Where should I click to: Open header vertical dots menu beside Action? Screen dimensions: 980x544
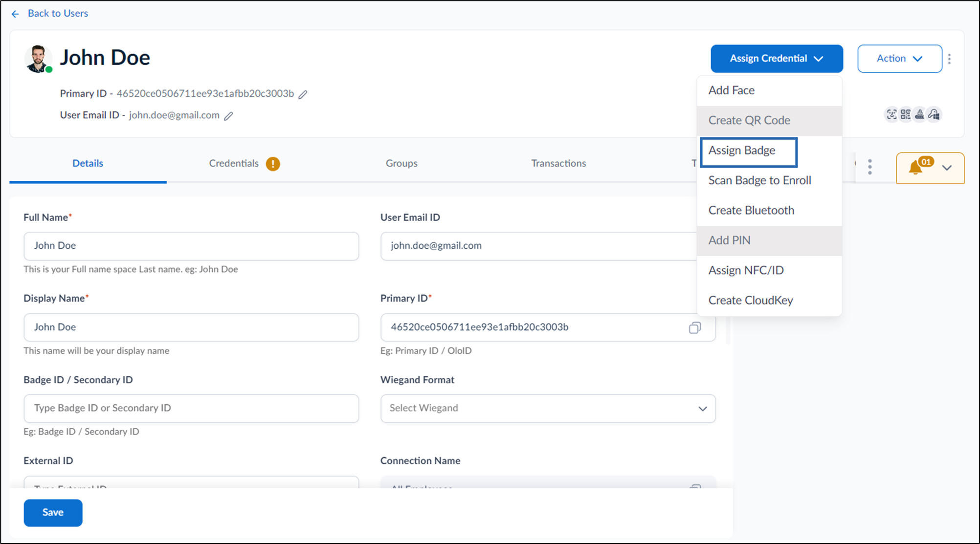coord(949,59)
